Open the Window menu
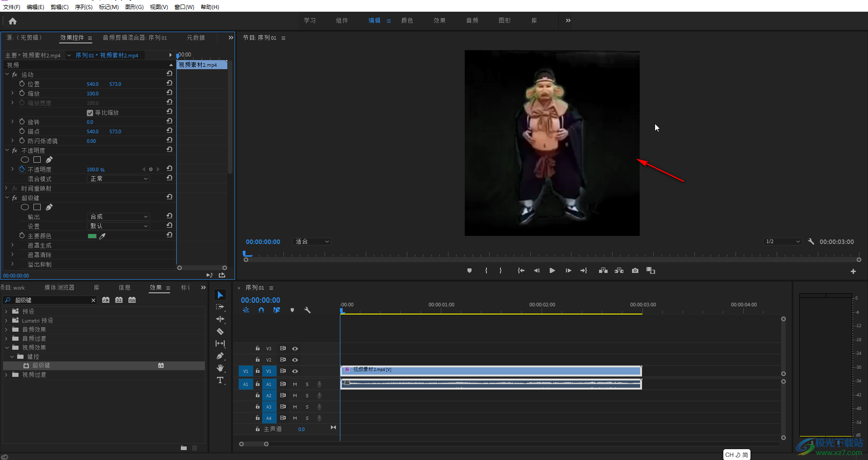 pyautogui.click(x=184, y=7)
